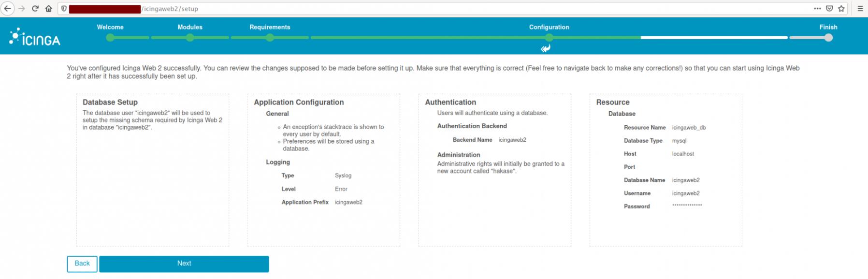The height and width of the screenshot is (279, 868).
Task: Go back in browser history
Action: 7,9
